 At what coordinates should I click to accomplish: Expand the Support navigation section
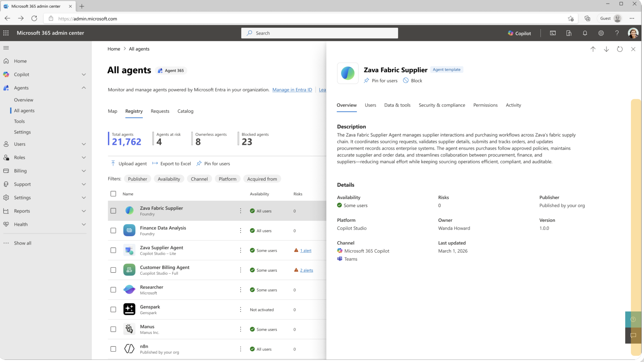84,184
